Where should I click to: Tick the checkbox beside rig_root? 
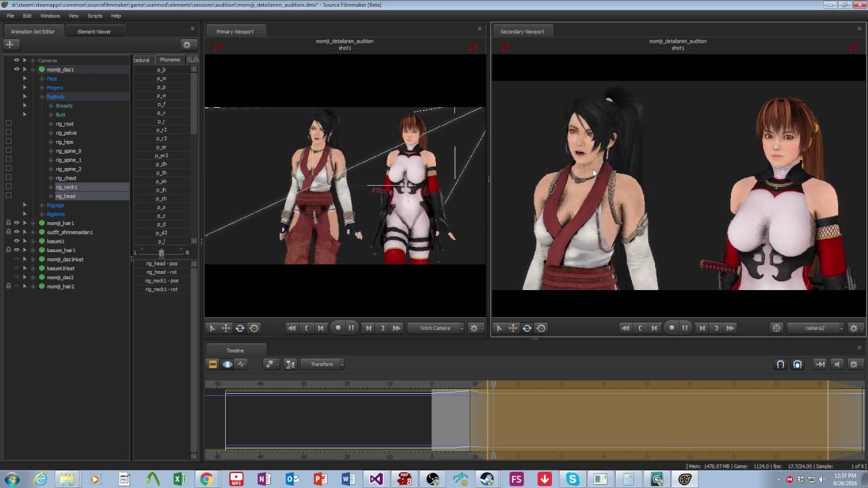pyautogui.click(x=8, y=123)
